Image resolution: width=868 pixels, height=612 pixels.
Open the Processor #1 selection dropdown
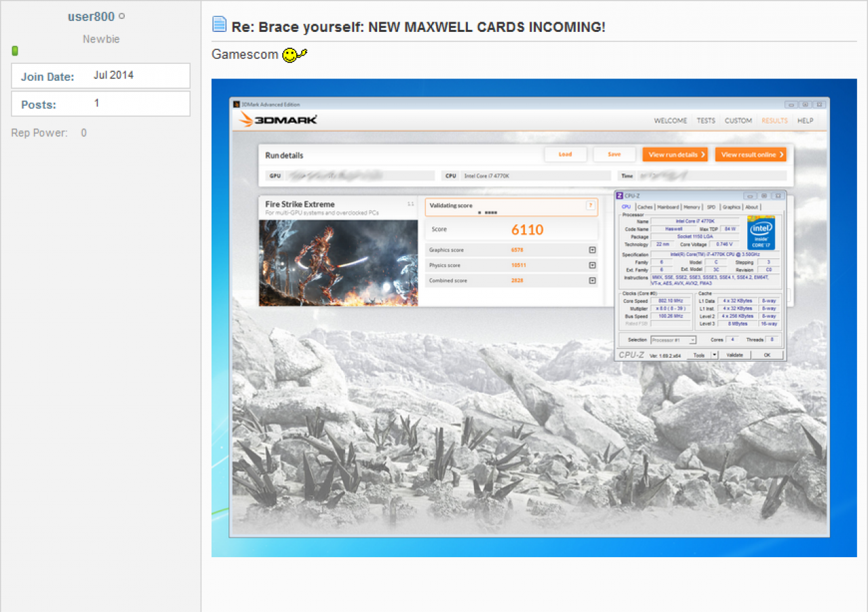coord(673,340)
